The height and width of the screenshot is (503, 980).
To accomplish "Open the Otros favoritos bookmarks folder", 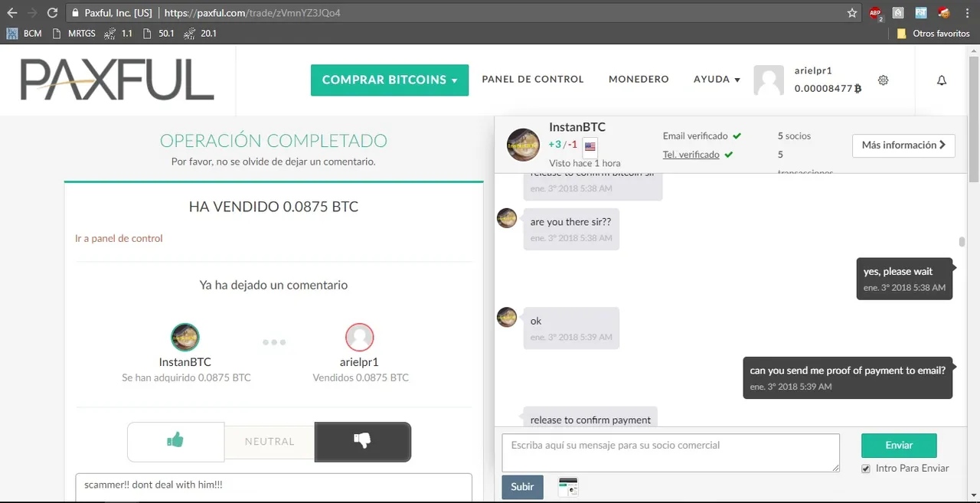I will point(933,34).
